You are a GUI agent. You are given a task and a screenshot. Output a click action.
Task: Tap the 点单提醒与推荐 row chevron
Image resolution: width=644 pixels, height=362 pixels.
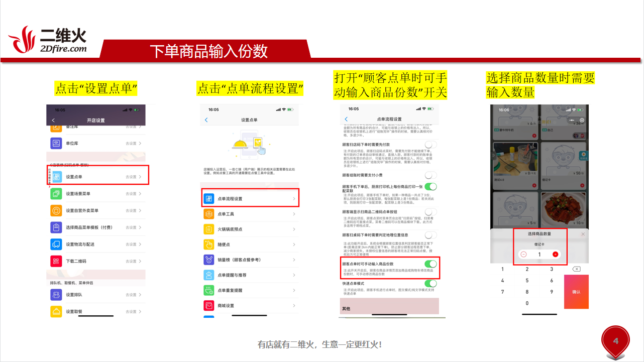point(294,275)
